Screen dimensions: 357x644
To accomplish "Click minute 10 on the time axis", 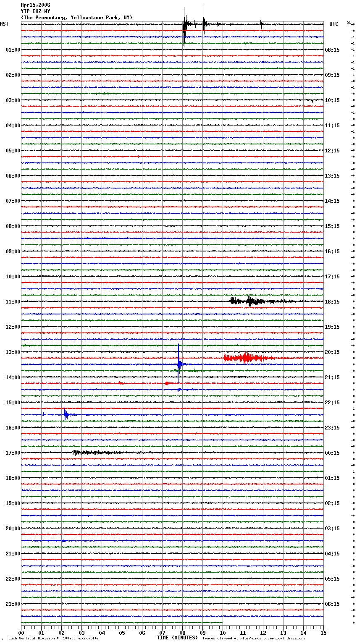I will (223, 633).
